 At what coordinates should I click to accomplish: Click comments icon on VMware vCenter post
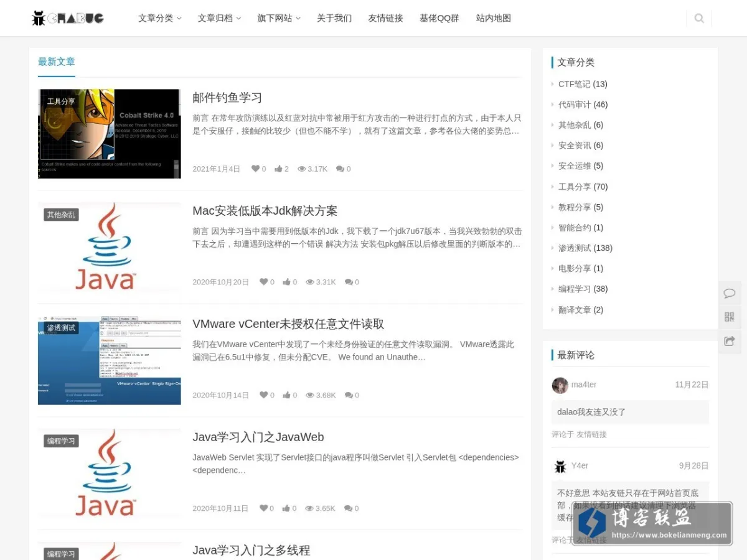click(349, 395)
